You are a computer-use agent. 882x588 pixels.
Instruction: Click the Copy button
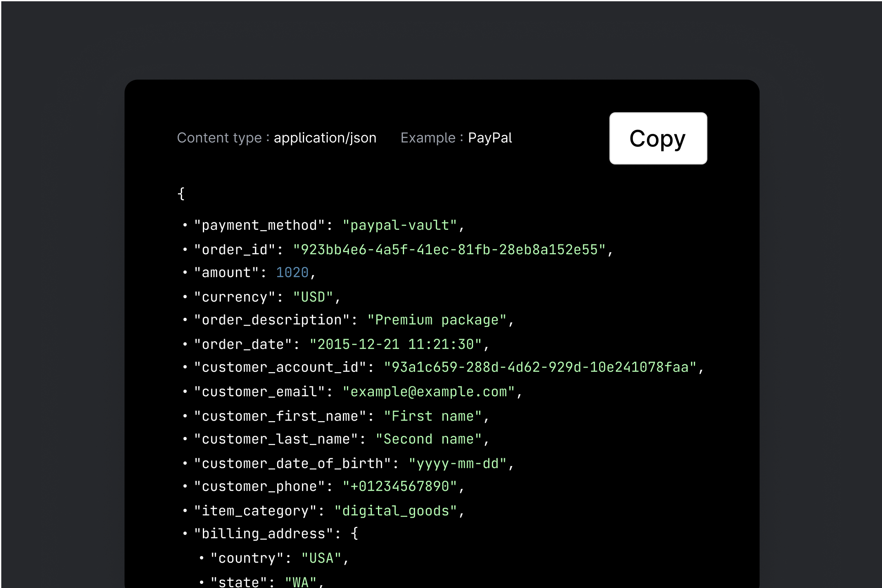[658, 138]
